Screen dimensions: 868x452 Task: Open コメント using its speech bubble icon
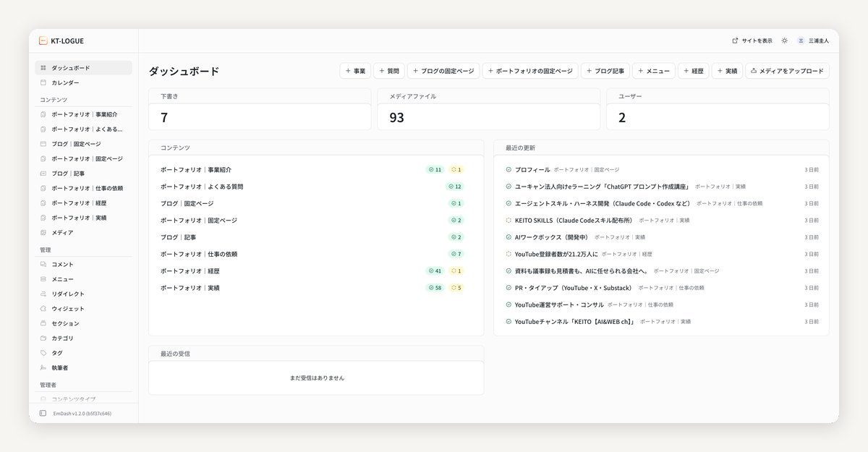pos(43,265)
